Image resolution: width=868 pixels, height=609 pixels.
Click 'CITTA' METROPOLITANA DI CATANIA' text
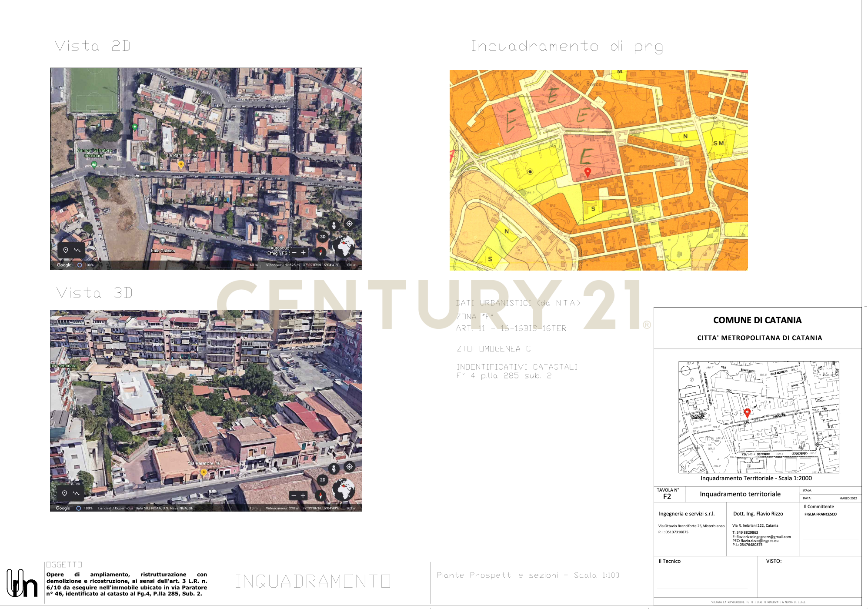759,338
